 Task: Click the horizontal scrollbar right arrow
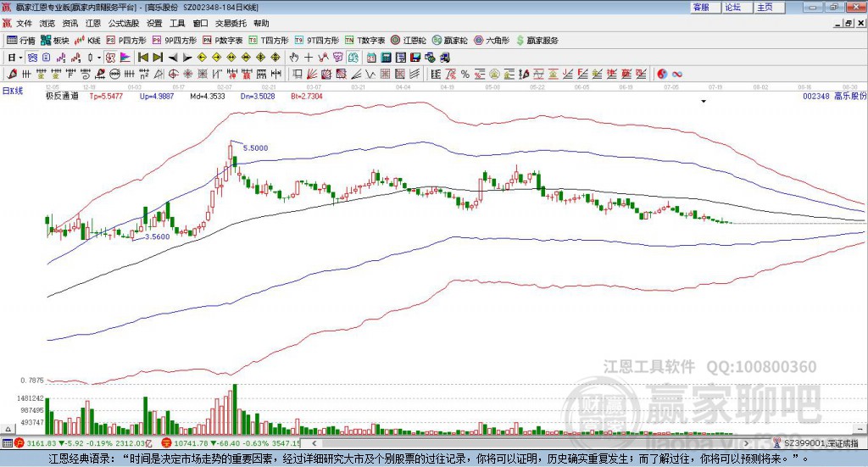746,443
